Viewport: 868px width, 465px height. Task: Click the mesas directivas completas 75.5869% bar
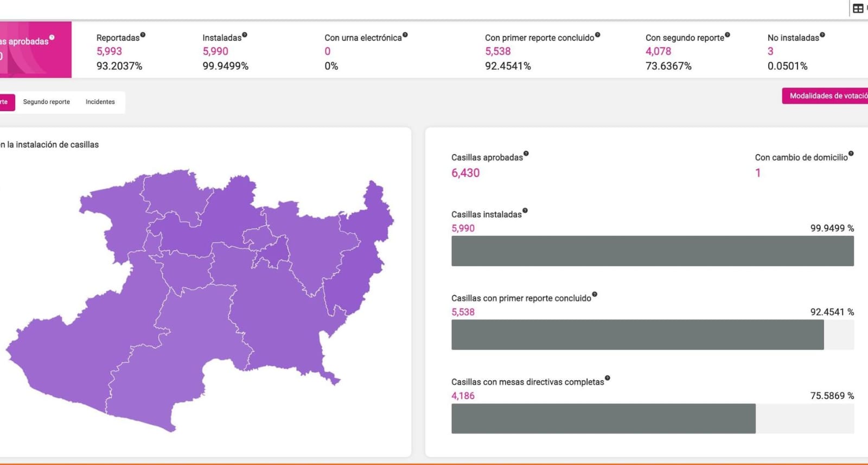tap(603, 418)
